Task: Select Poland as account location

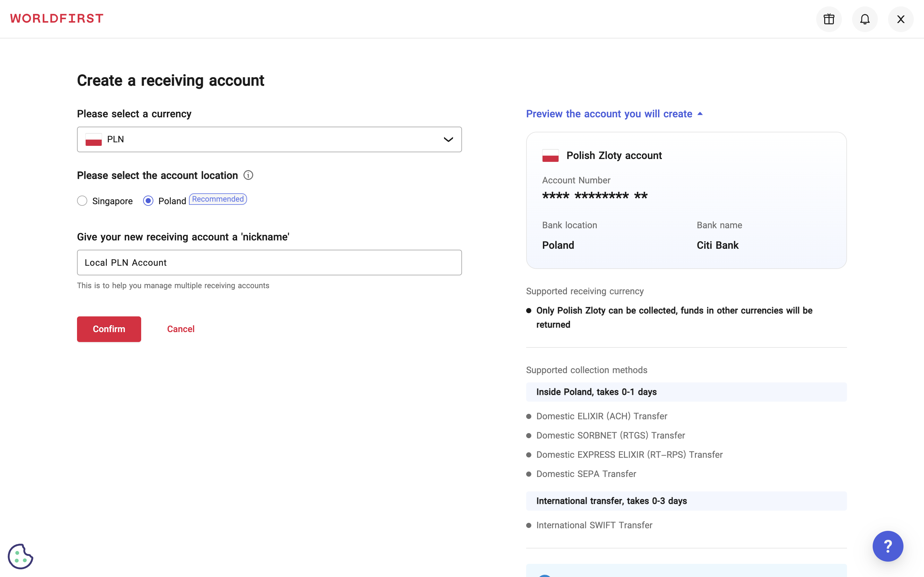Action: pyautogui.click(x=148, y=201)
